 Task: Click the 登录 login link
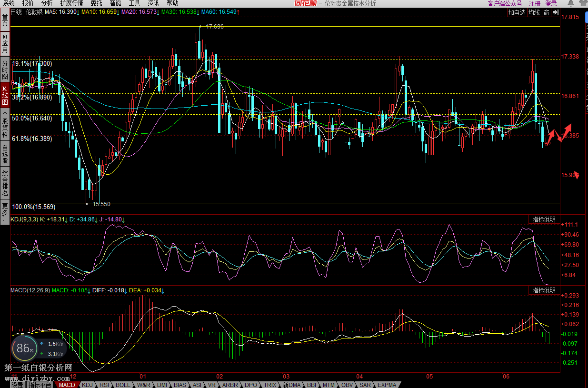[x=551, y=3]
